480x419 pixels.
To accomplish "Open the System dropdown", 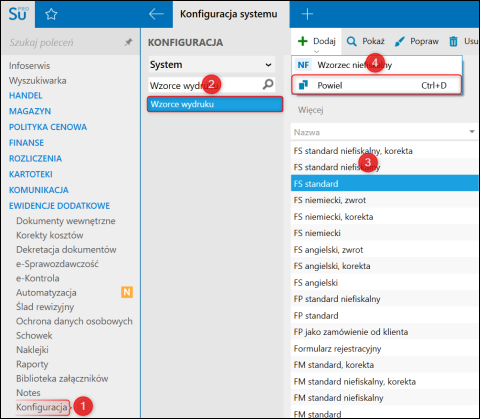I will tap(212, 65).
